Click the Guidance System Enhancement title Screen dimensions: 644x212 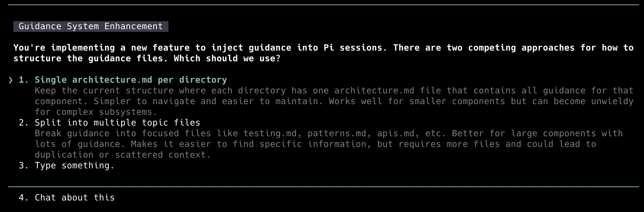click(90, 26)
